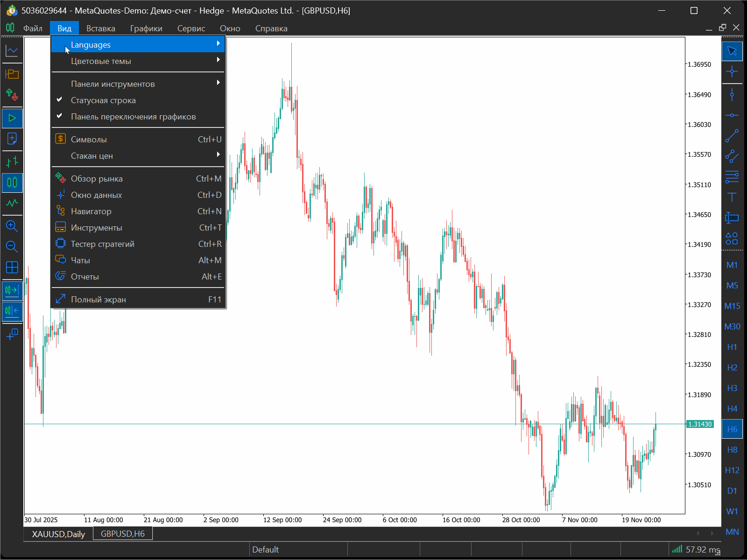Image resolution: width=747 pixels, height=560 pixels.
Task: Open the Вставка menu
Action: click(x=101, y=28)
